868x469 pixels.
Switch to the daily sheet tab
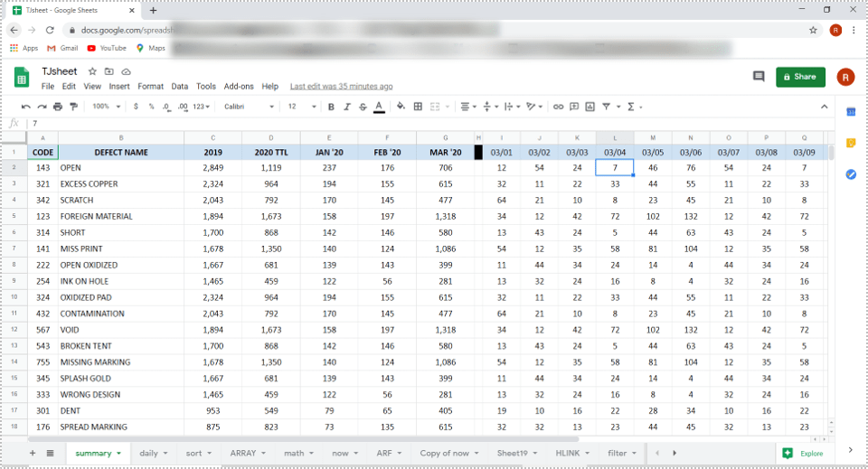pyautogui.click(x=152, y=453)
